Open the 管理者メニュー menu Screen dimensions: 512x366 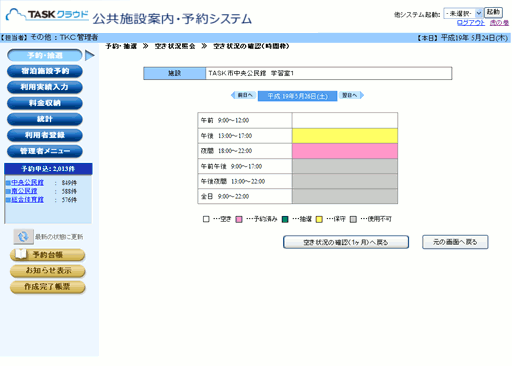45,151
